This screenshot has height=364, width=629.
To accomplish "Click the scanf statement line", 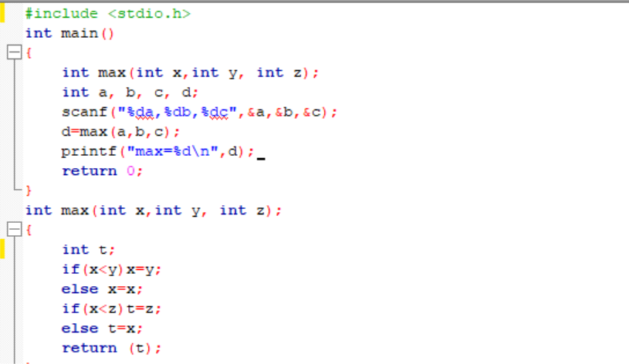I will pyautogui.click(x=199, y=112).
